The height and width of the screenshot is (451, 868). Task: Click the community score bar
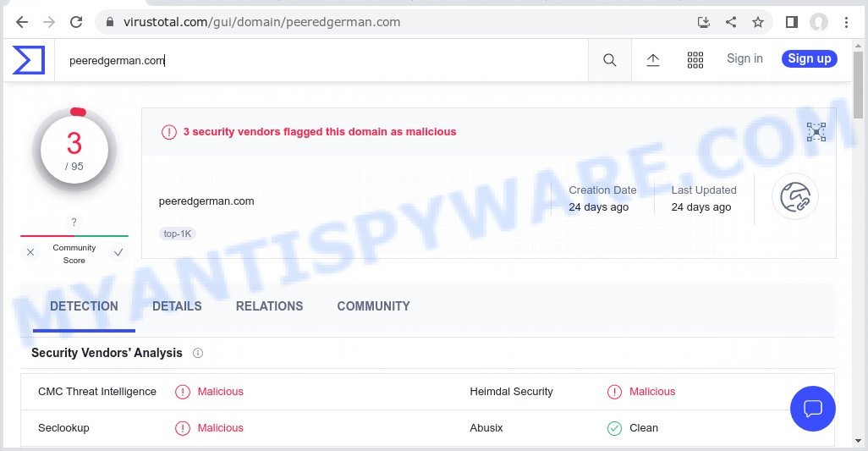74,236
